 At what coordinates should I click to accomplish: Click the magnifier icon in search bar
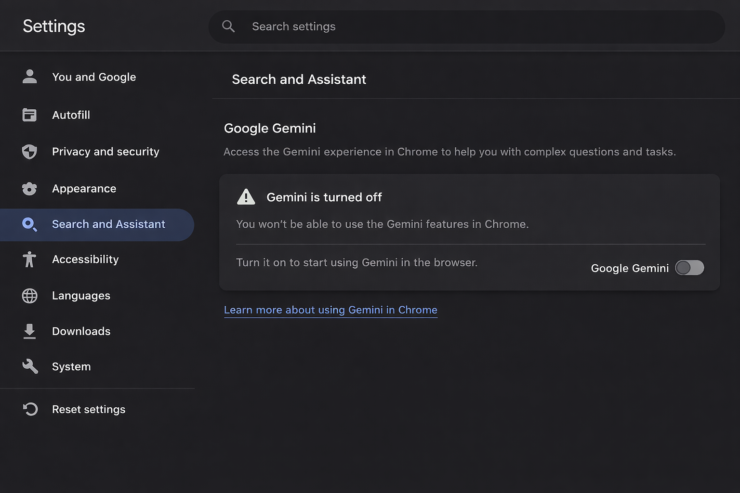pos(229,26)
